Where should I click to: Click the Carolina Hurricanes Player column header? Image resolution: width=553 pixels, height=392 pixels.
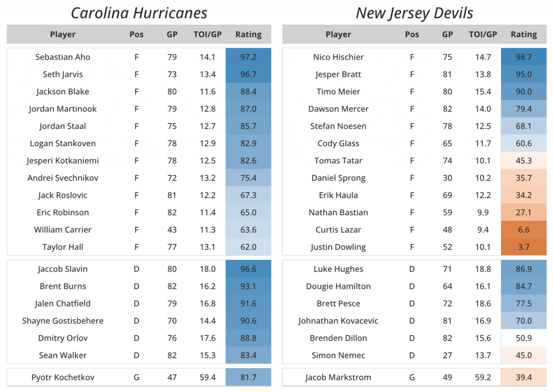pyautogui.click(x=63, y=35)
